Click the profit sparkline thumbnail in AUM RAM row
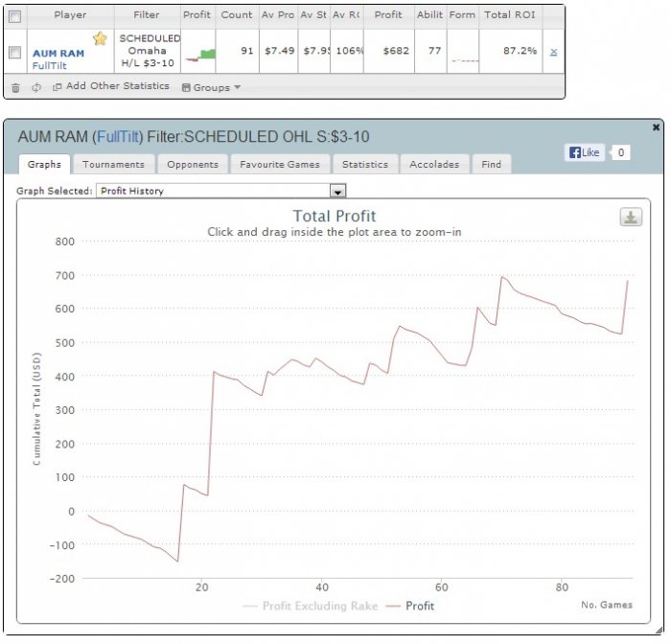Viewport: 671px width, 644px height. 200,55
